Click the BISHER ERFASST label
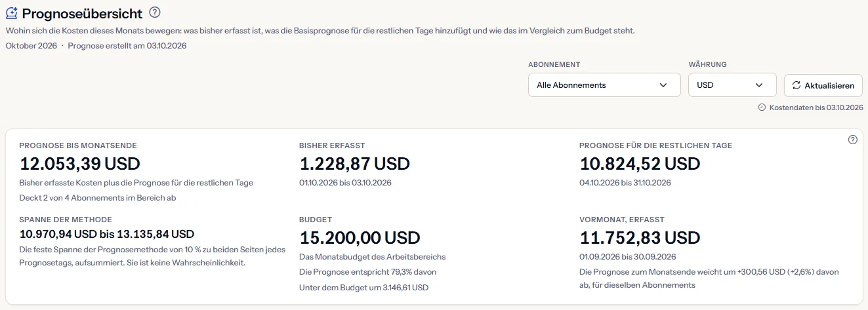The image size is (868, 310). 332,145
